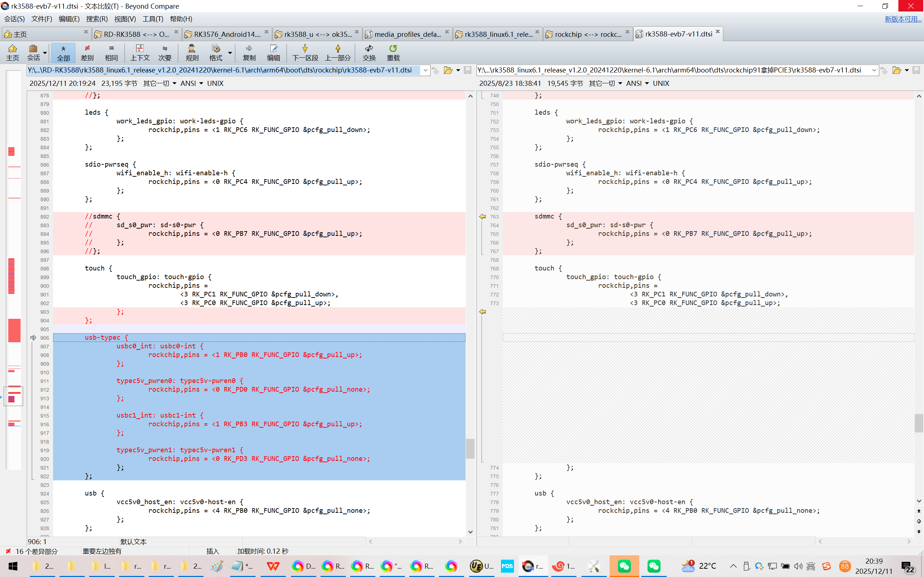
Task: Open the Search (搜索) menu
Action: [97, 19]
